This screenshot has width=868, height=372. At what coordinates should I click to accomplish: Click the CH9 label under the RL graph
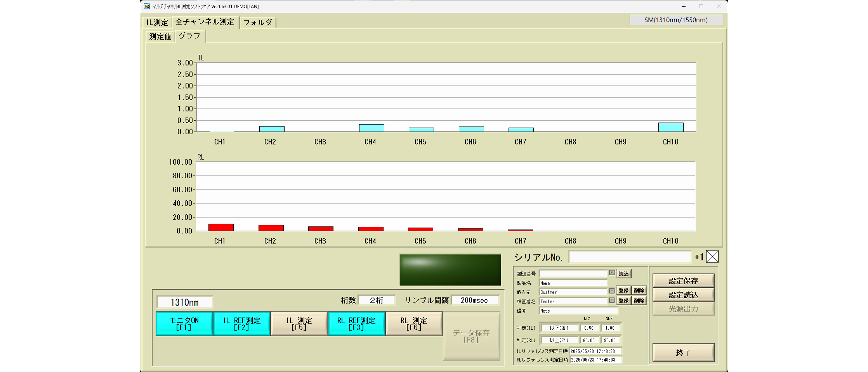pyautogui.click(x=621, y=241)
